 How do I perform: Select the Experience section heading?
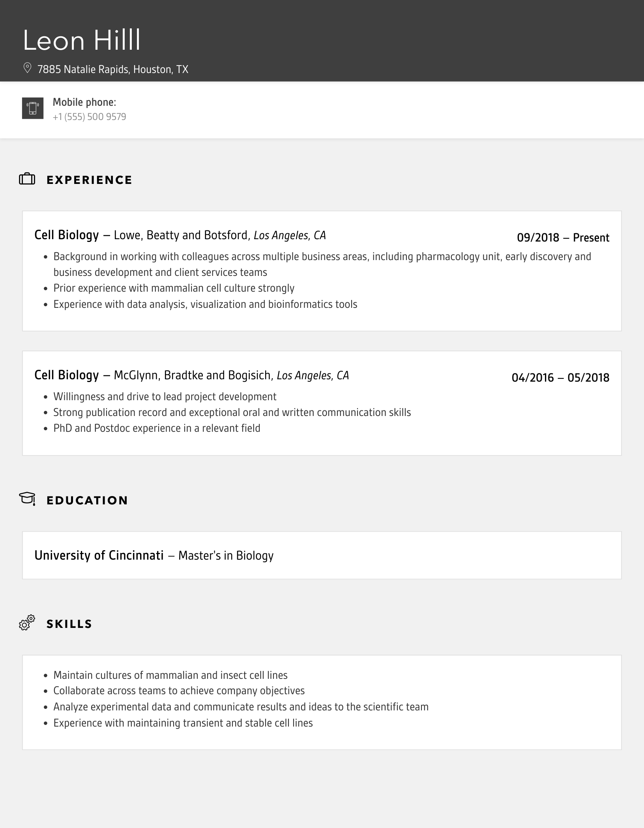(89, 180)
